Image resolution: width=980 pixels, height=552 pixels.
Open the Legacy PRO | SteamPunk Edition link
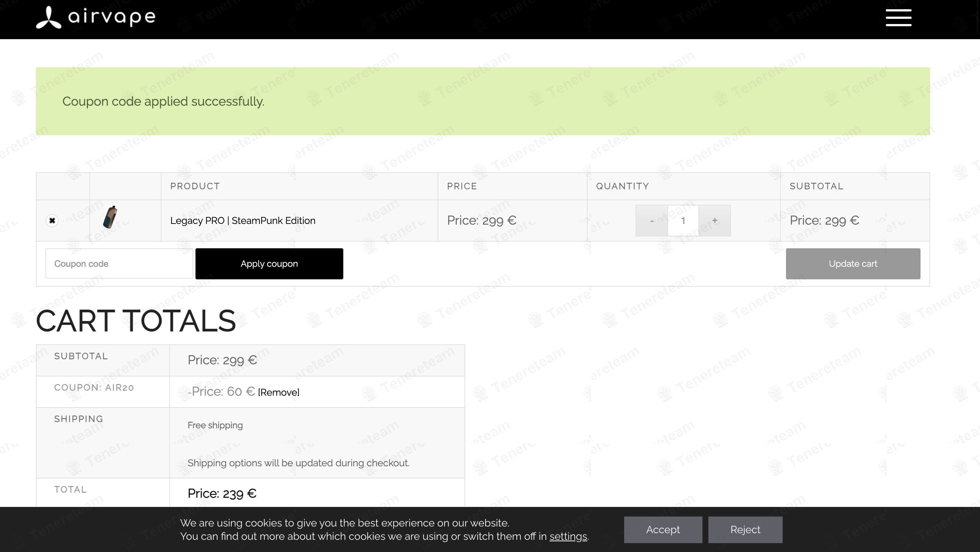243,221
